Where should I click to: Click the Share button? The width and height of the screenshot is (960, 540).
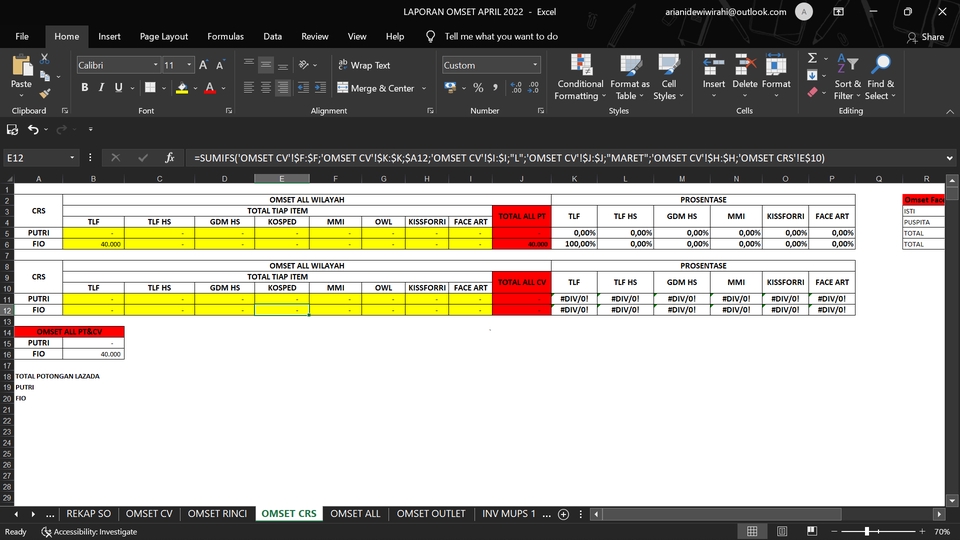point(925,37)
